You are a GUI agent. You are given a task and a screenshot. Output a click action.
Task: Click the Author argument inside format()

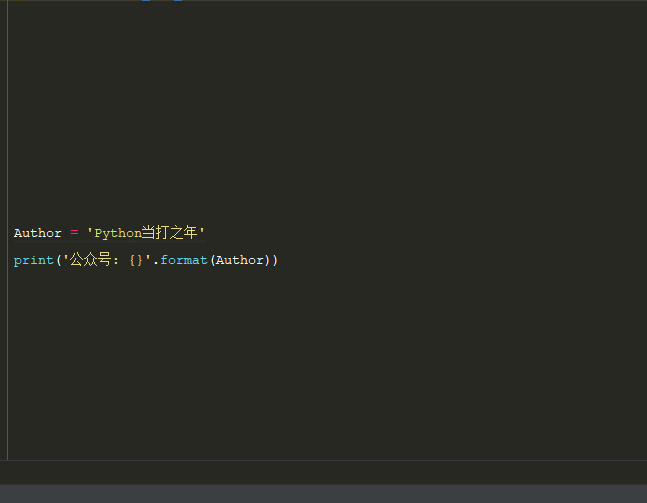[x=240, y=260]
